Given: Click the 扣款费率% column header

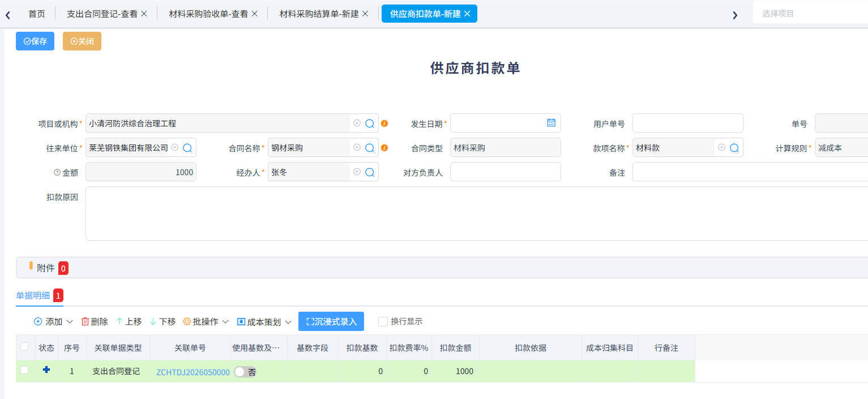Looking at the screenshot, I should pos(409,348).
